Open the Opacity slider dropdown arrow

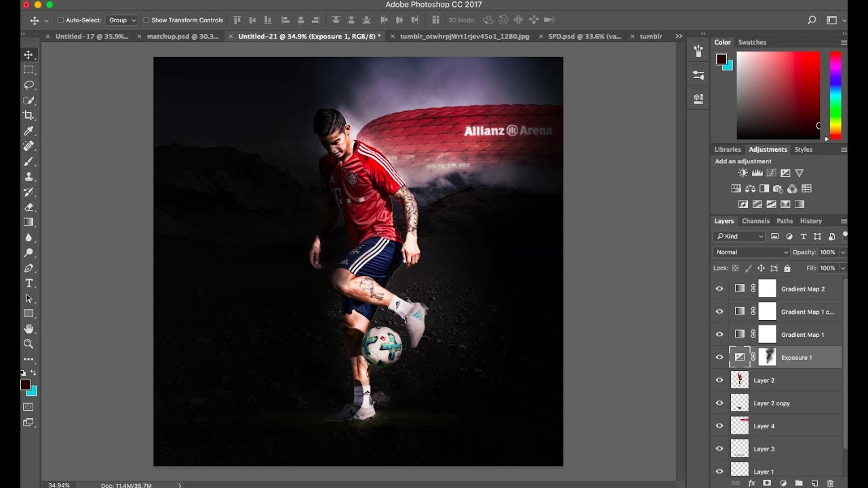point(843,252)
